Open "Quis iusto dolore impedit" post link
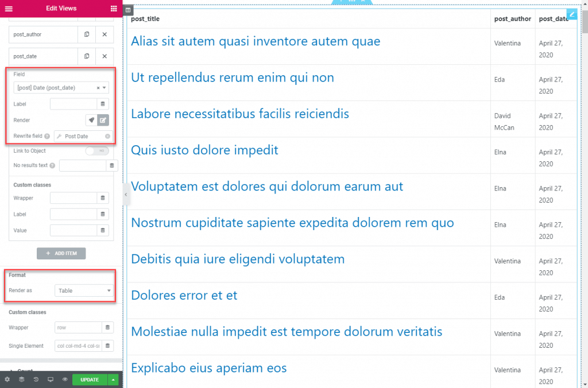Image resolution: width=588 pixels, height=388 pixels. 204,150
